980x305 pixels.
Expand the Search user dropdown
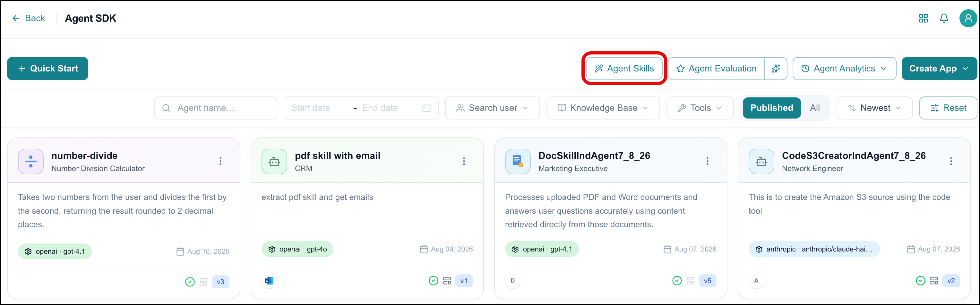pos(492,108)
